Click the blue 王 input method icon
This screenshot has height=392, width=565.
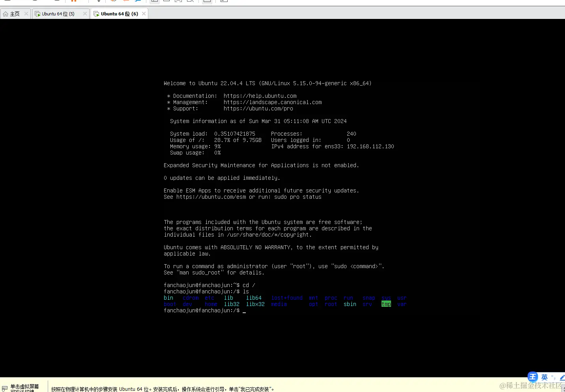click(533, 377)
